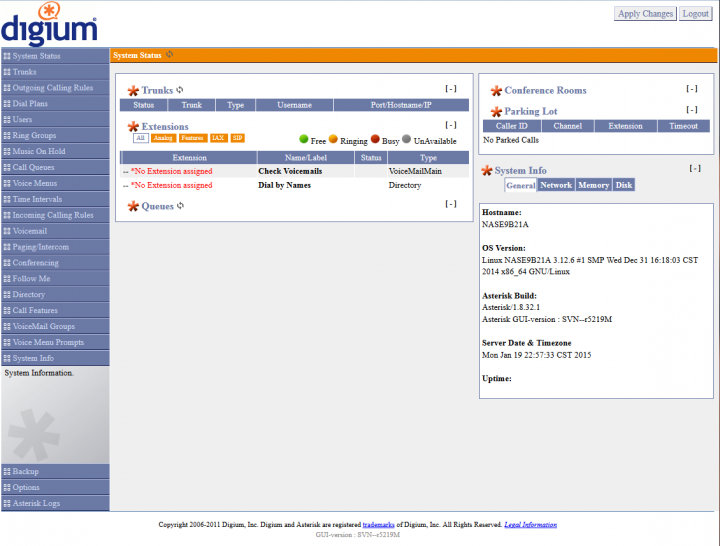Filter extensions by Analog
Screen dimensions: 720x546
coord(163,138)
